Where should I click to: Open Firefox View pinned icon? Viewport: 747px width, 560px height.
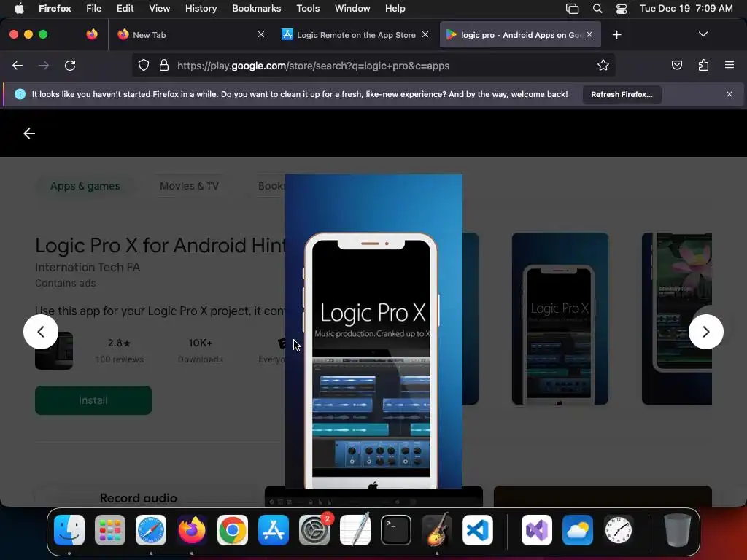coord(92,34)
